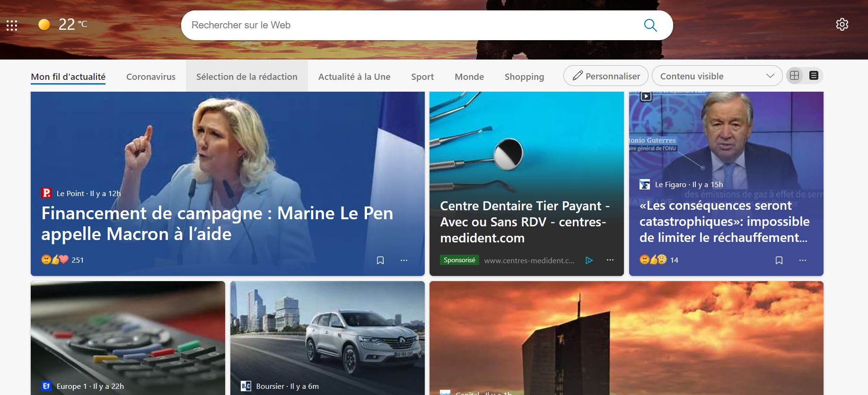Open page settings gear icon
Viewport: 868px width, 395px height.
(x=842, y=25)
